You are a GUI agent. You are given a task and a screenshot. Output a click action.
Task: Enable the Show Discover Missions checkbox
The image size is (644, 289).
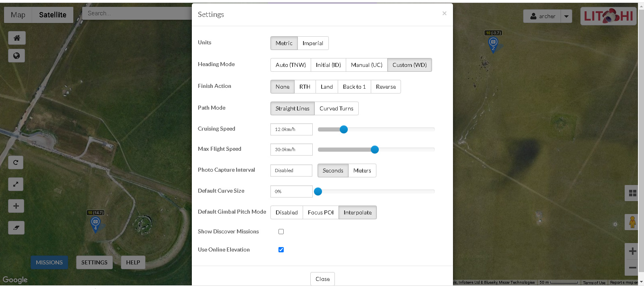281,231
